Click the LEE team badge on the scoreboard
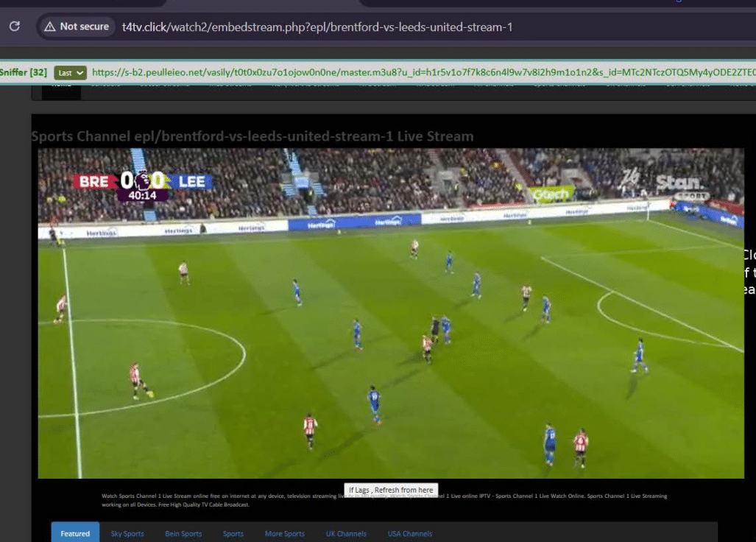The height and width of the screenshot is (542, 756). [x=190, y=181]
